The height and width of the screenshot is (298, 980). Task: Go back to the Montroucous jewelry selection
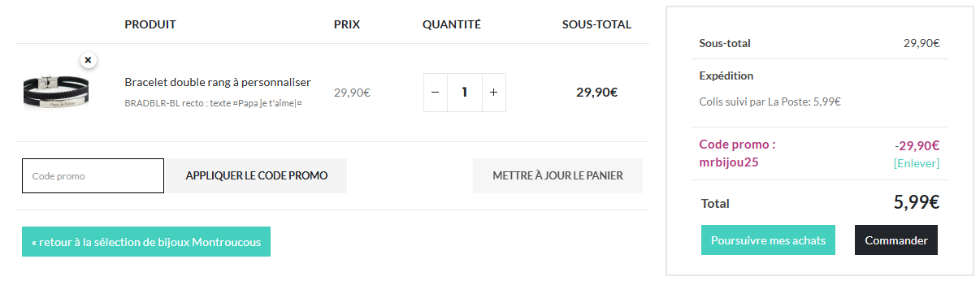[146, 241]
